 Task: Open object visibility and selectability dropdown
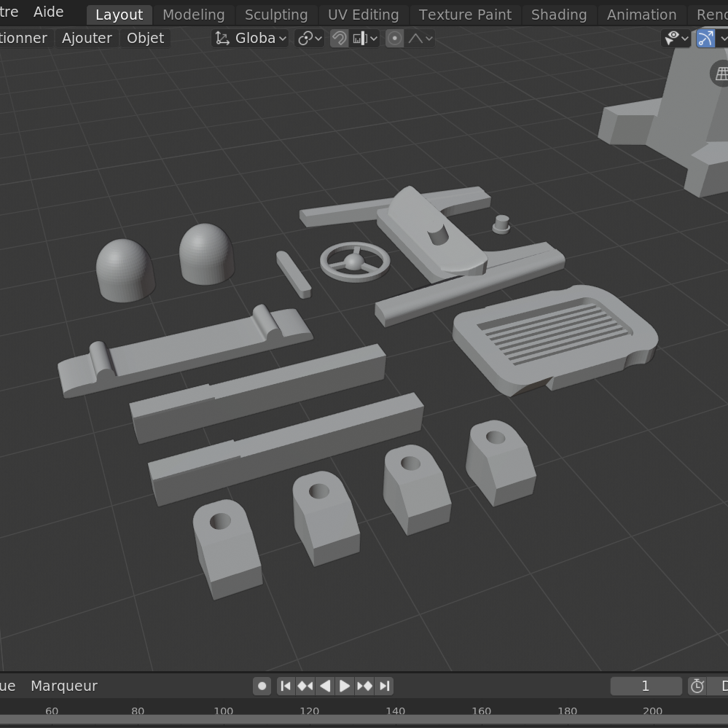pyautogui.click(x=676, y=38)
